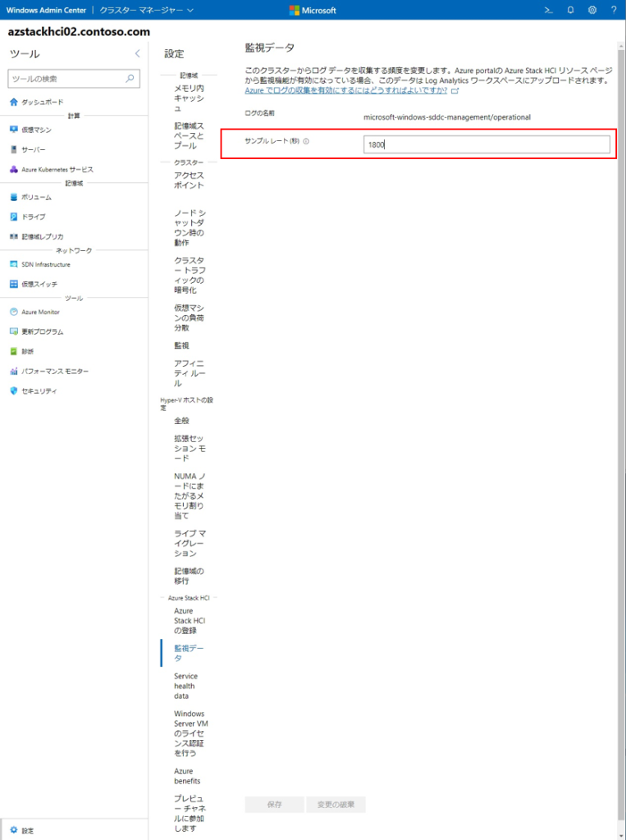The width and height of the screenshot is (626, 840).
Task: Click the sample rate field showing 1800
Action: point(487,144)
